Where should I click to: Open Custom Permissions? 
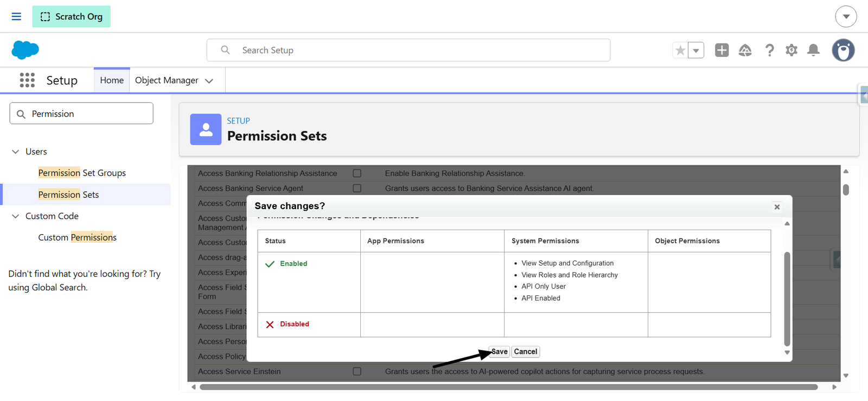pyautogui.click(x=77, y=237)
